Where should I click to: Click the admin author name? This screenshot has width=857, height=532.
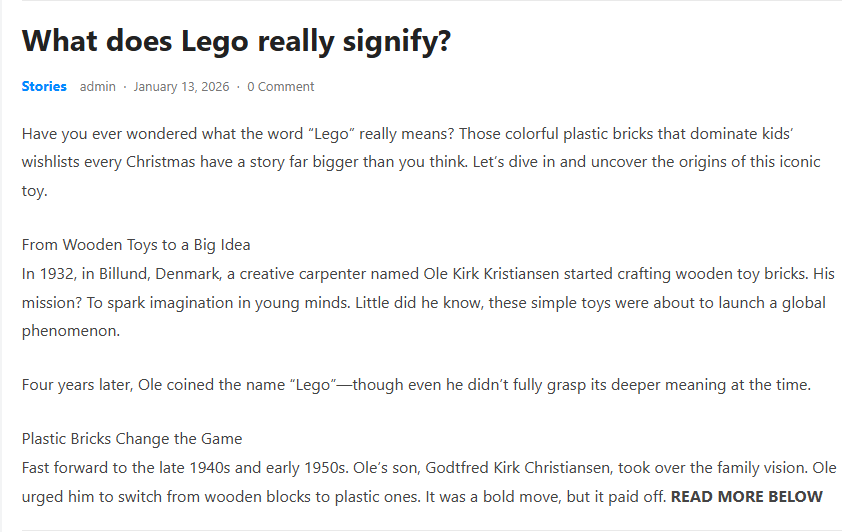pyautogui.click(x=98, y=86)
